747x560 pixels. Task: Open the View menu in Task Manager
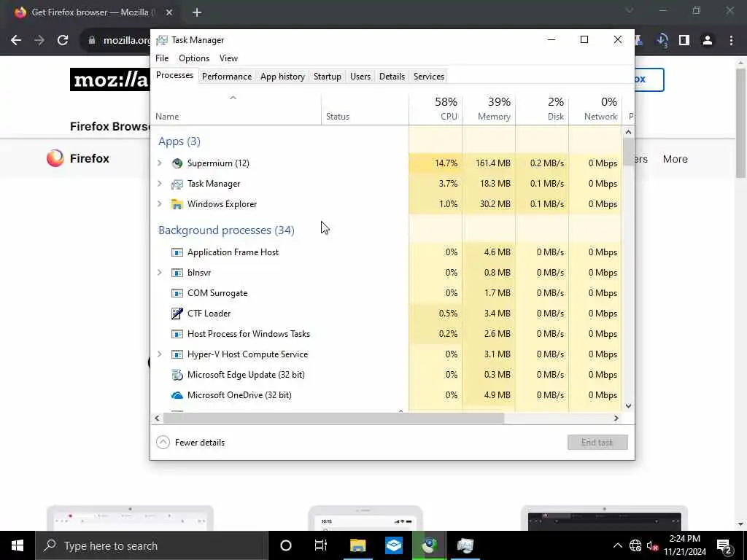point(228,58)
